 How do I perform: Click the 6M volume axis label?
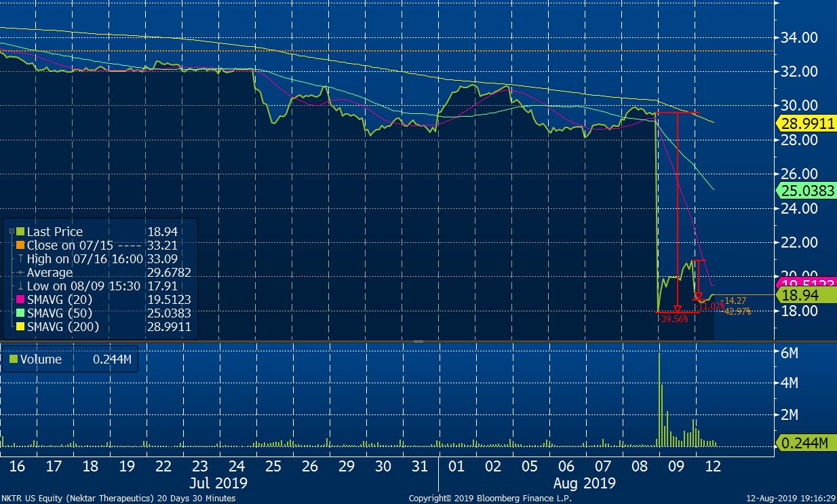(790, 353)
